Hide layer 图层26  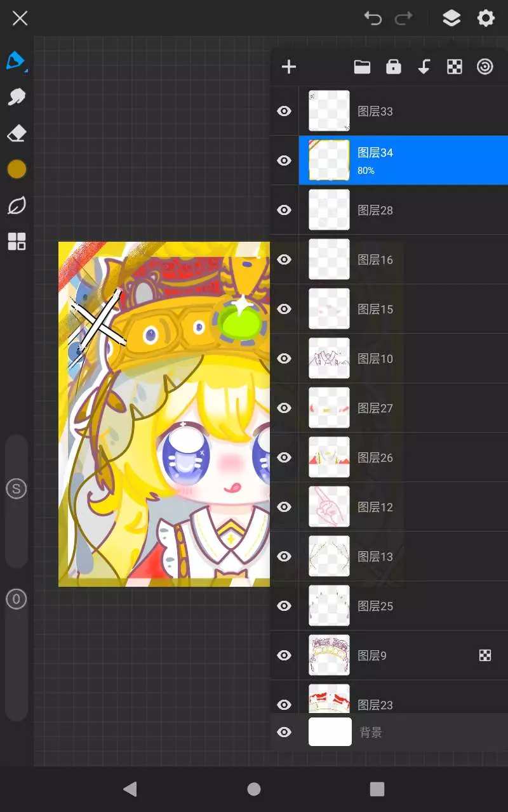coord(284,457)
